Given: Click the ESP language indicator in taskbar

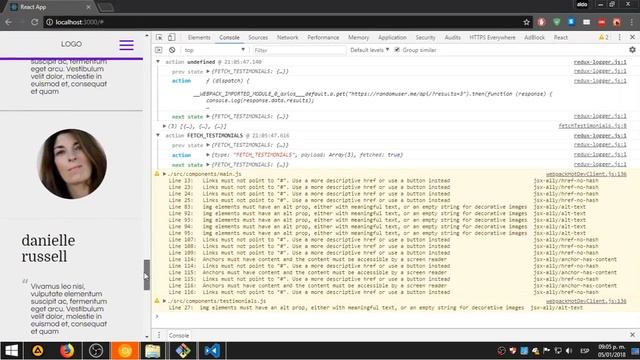Looking at the screenshot, I should tap(585, 351).
